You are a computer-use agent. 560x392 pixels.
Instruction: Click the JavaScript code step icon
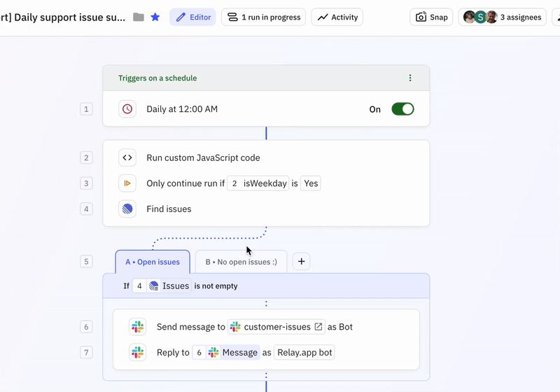coord(127,157)
